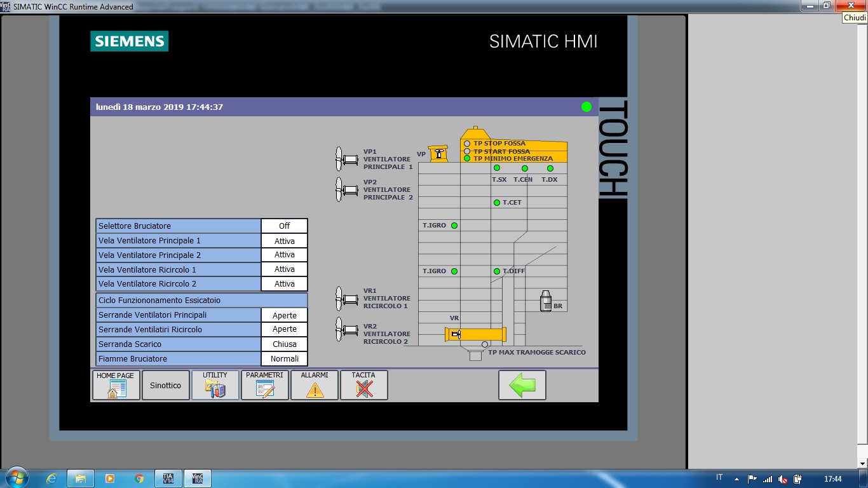This screenshot has width=868, height=488.
Task: Click the BR burner icon
Action: pos(546,301)
